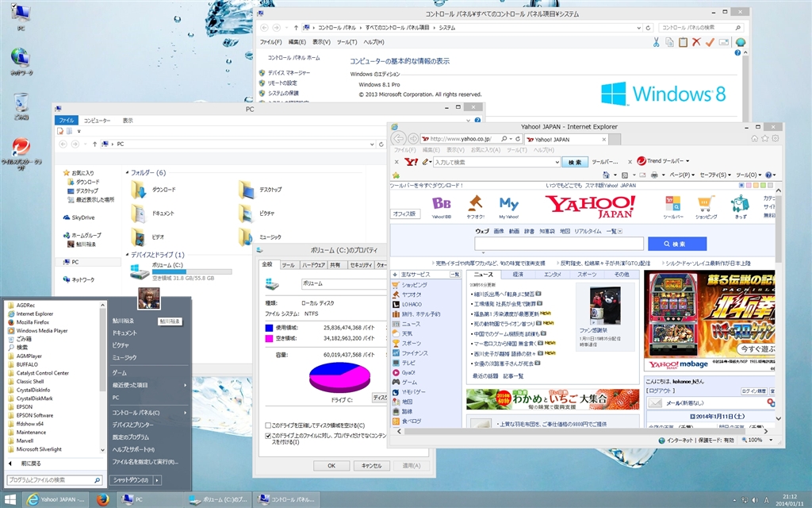Expand Control Panel submenu arrow in start menu
This screenshot has width=812, height=508.
tap(185, 413)
